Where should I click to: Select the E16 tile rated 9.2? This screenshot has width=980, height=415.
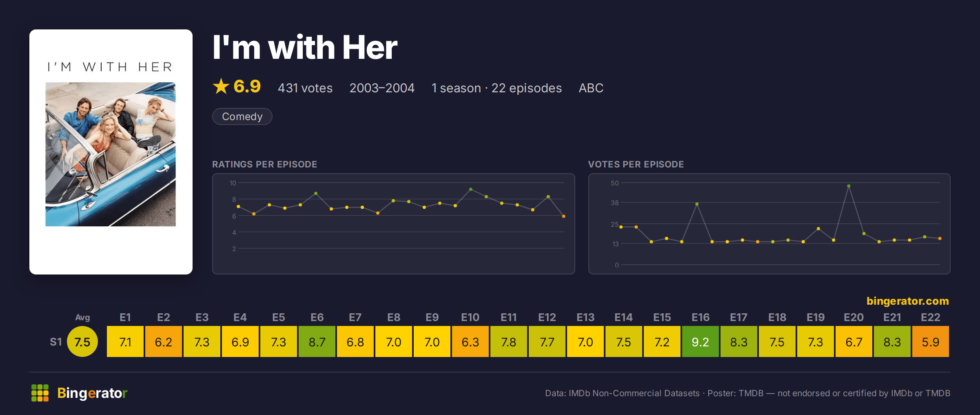pyautogui.click(x=701, y=341)
